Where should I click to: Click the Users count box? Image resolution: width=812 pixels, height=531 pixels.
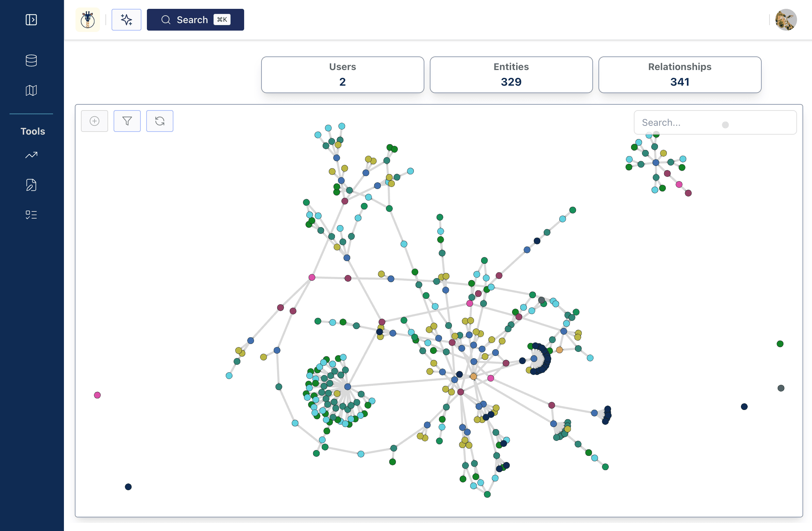pyautogui.click(x=342, y=74)
